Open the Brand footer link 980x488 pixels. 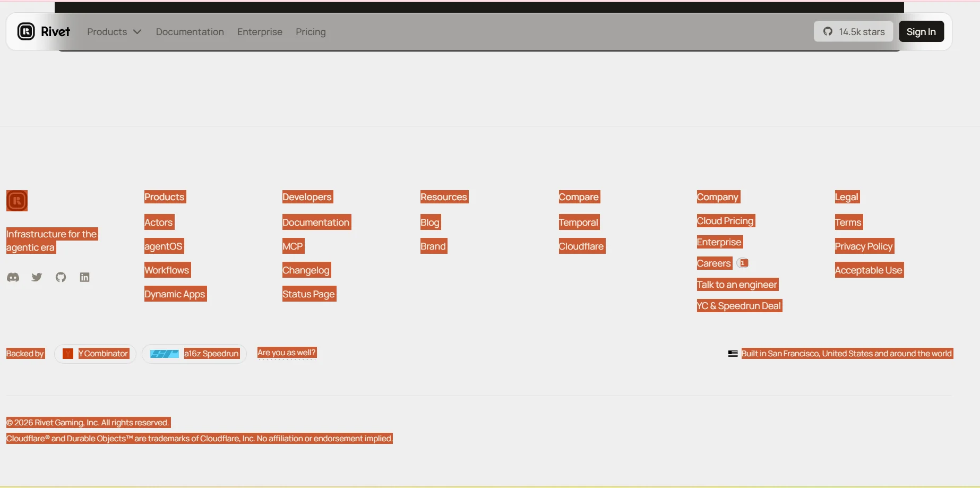[434, 246]
